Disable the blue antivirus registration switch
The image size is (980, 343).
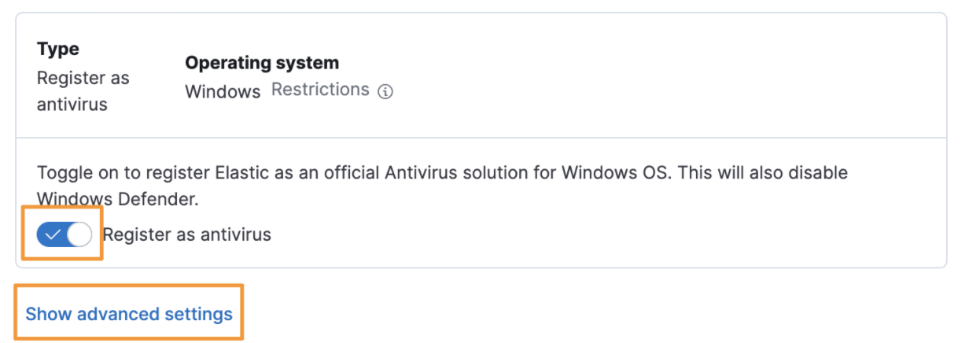[64, 234]
